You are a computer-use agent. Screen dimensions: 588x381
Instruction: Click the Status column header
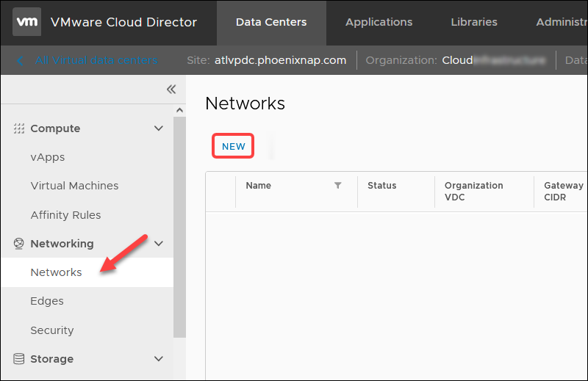tap(381, 186)
